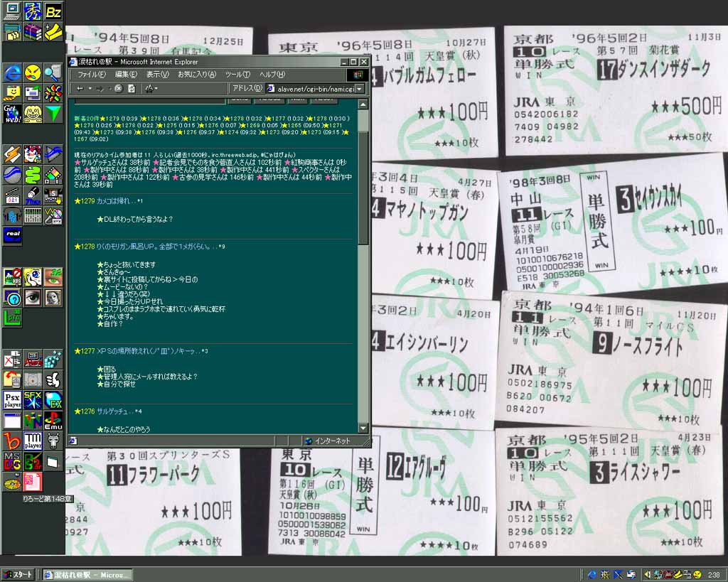Click the yellow smiley tray icon

(x=697, y=575)
